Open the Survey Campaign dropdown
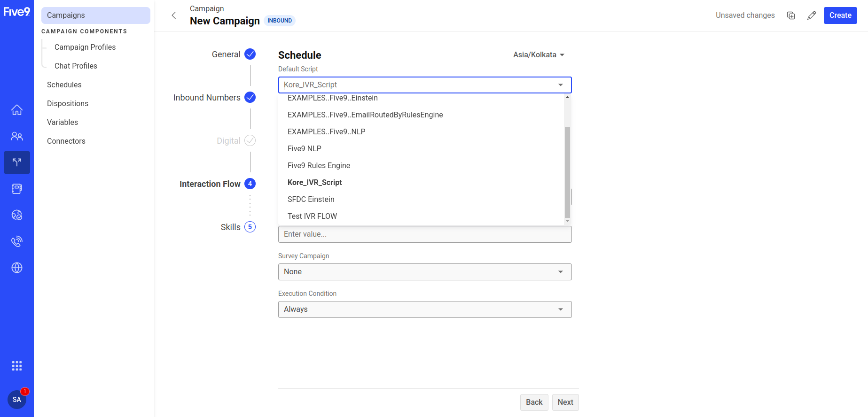This screenshot has height=417, width=868. [424, 272]
